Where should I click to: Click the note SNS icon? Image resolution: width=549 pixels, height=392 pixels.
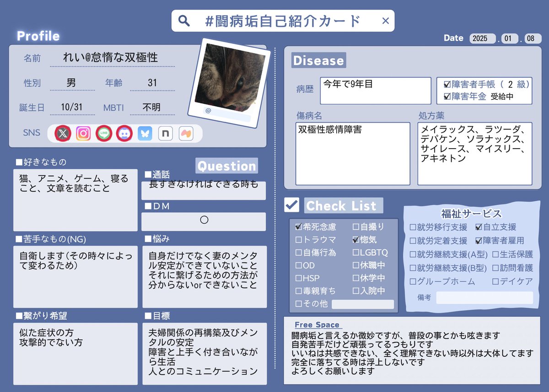(165, 133)
